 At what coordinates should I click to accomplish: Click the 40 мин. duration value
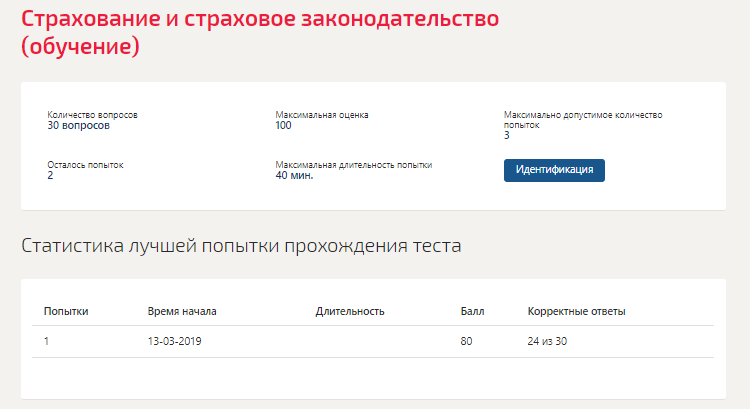coord(294,176)
